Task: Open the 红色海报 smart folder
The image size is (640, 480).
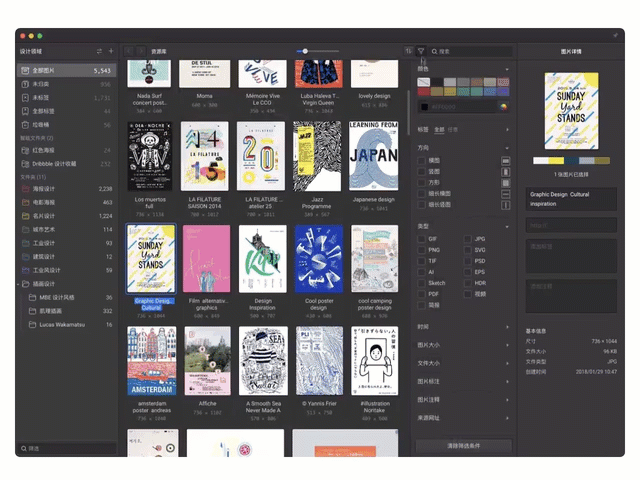Action: pyautogui.click(x=67, y=150)
